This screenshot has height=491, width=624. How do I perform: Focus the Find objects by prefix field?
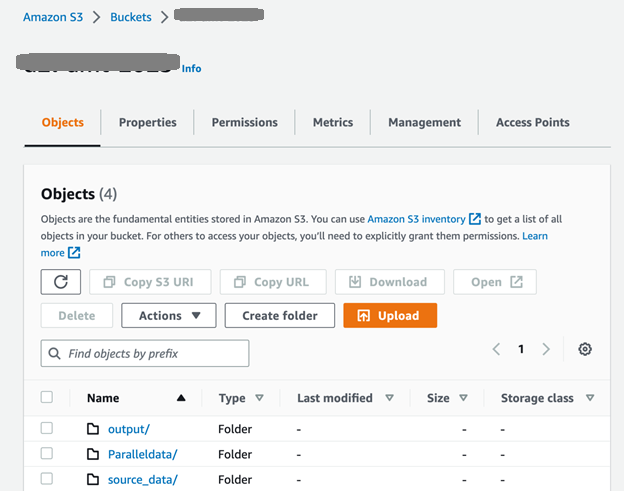(145, 353)
